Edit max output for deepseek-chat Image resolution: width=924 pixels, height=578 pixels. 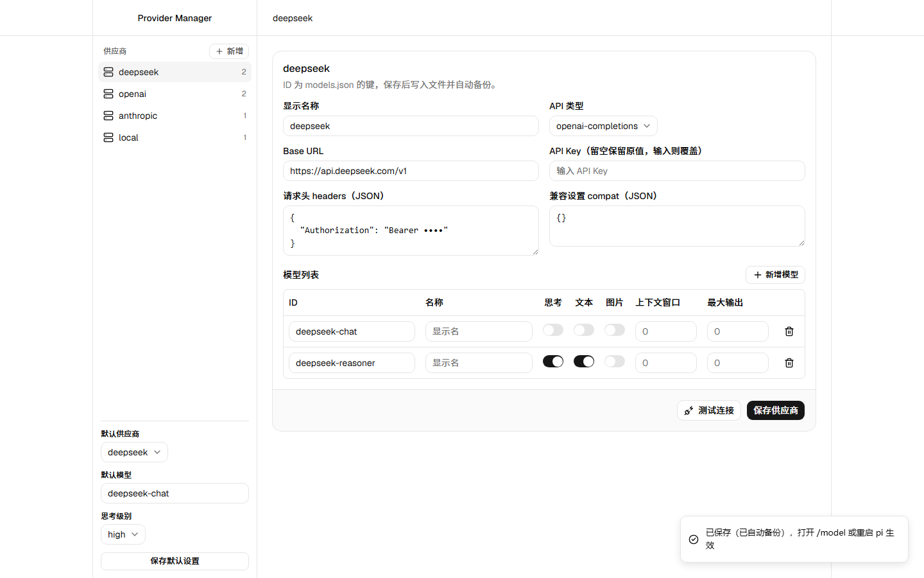(x=738, y=331)
